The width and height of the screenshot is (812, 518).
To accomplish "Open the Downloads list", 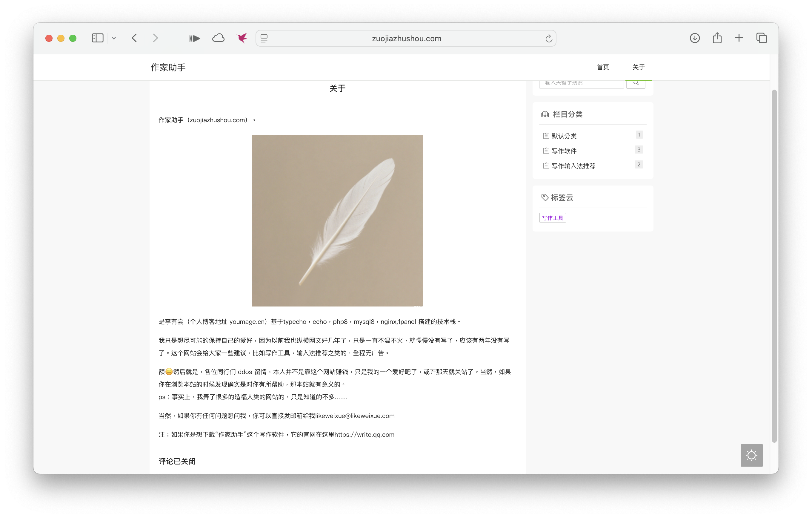I will (x=695, y=38).
